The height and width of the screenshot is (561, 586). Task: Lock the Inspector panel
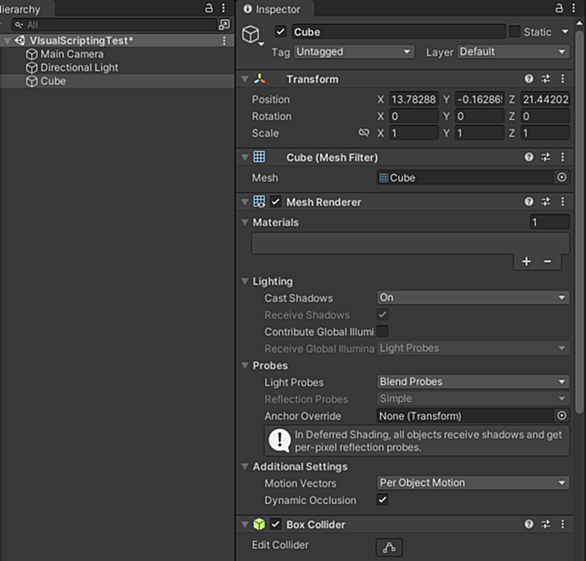click(559, 8)
